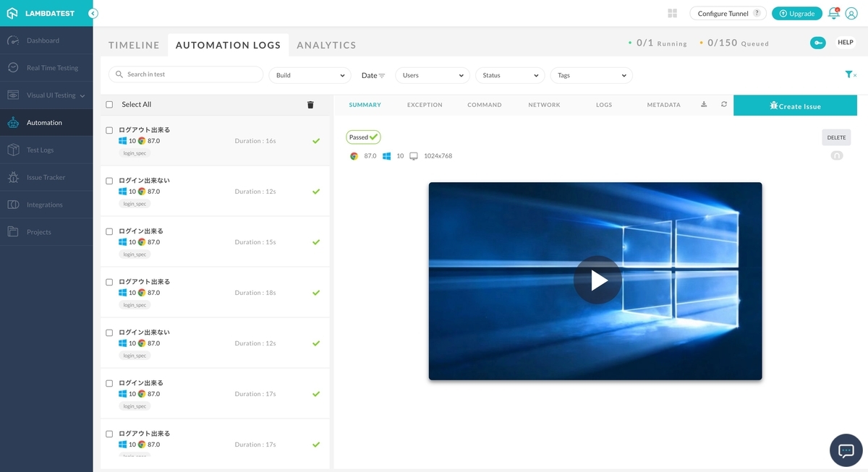Open the Tags filter dropdown

click(x=591, y=75)
